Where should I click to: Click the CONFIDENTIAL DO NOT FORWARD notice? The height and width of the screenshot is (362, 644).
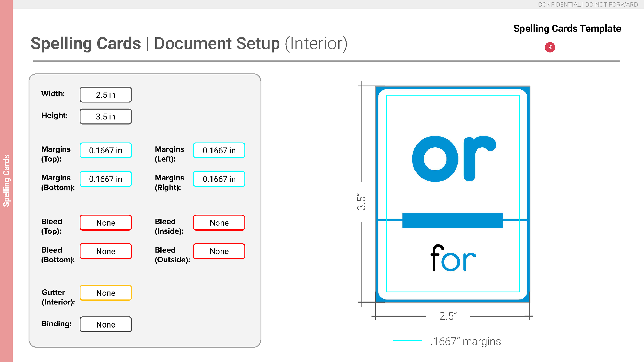pyautogui.click(x=588, y=5)
